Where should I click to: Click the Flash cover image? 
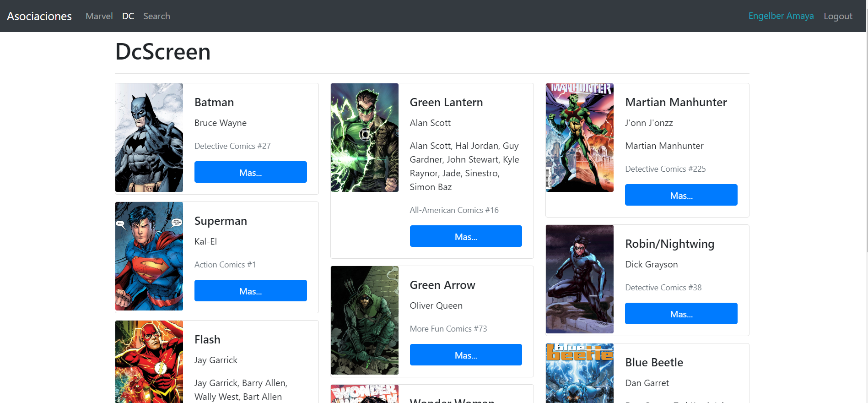click(x=149, y=362)
